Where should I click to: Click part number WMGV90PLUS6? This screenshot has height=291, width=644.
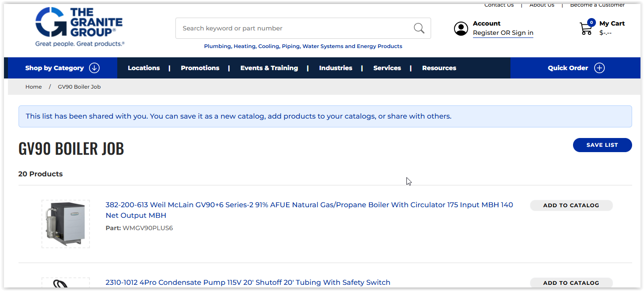pyautogui.click(x=148, y=228)
